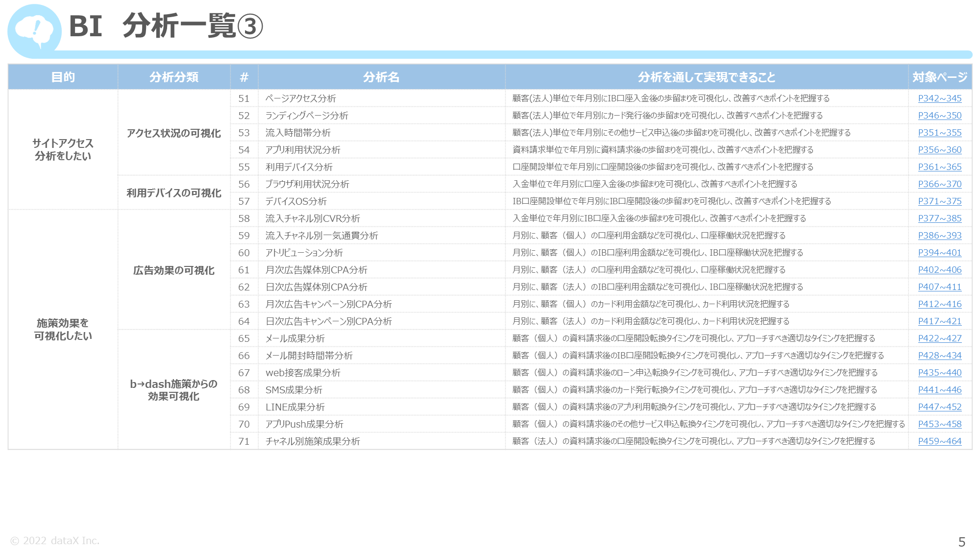Open page link P371~375
The width and height of the screenshot is (980, 551).
[939, 201]
